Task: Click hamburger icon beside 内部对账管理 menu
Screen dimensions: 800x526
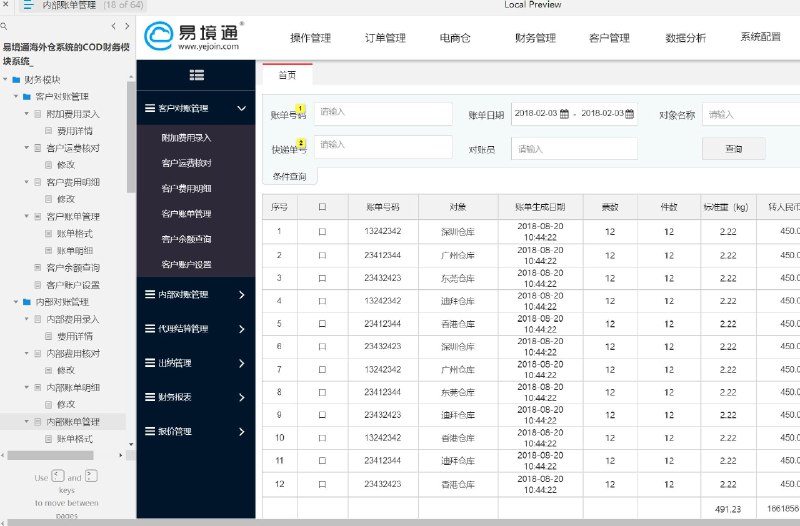Action: pyautogui.click(x=150, y=294)
